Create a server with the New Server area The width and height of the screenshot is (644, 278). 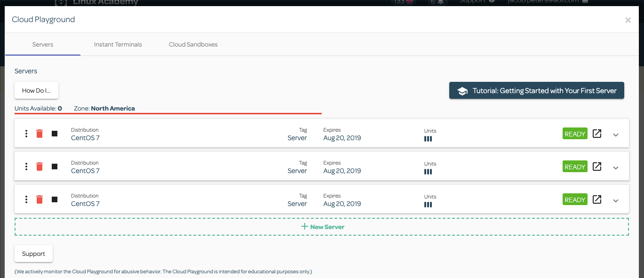322,226
